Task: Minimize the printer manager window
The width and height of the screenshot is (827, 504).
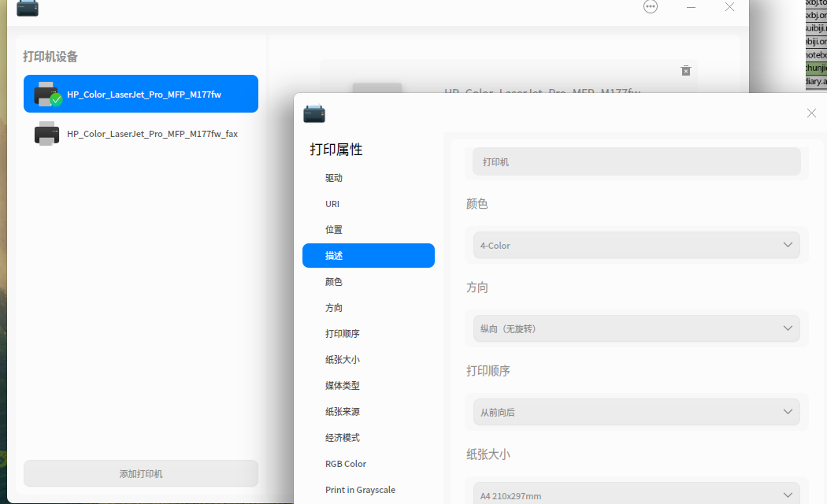Action: [691, 7]
